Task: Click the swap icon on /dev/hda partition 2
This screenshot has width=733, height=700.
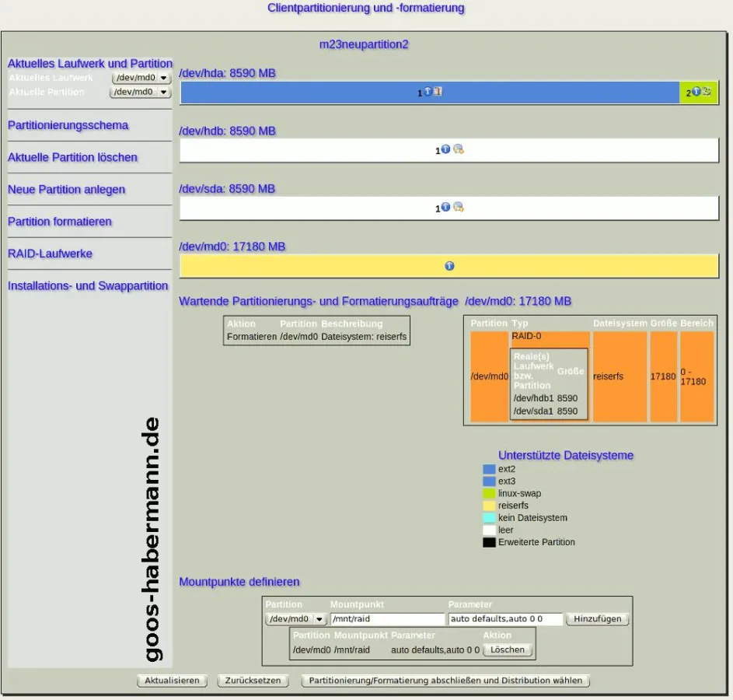Action: click(707, 92)
